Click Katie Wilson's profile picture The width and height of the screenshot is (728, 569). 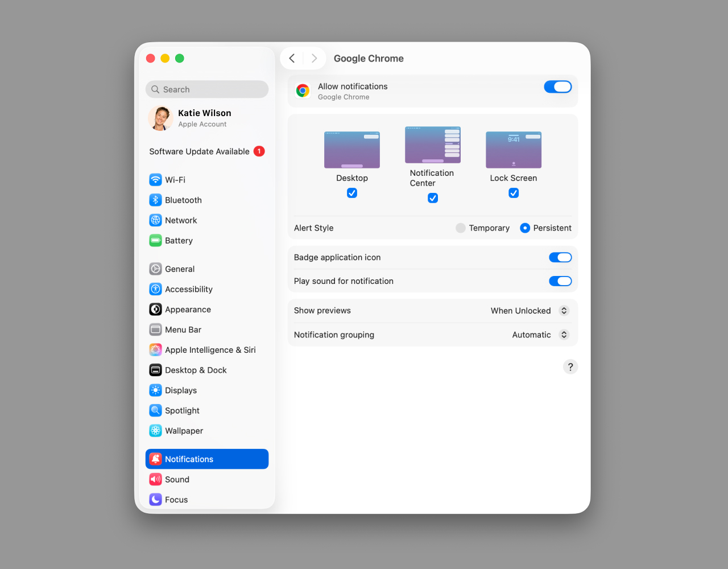click(x=161, y=118)
